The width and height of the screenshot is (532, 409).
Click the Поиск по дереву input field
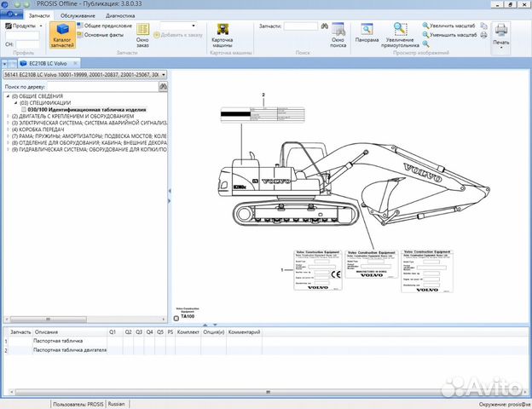[102, 86]
